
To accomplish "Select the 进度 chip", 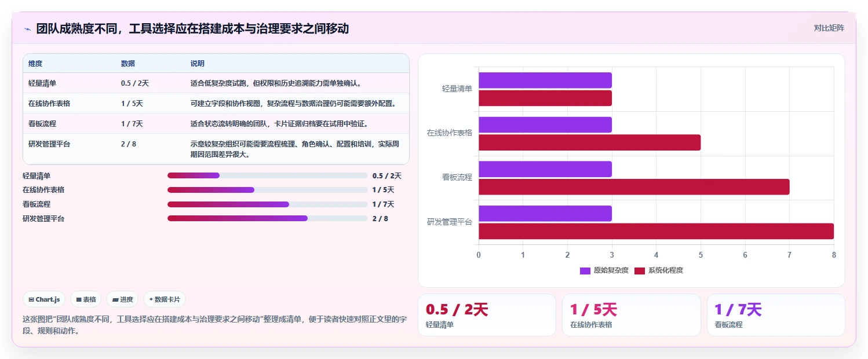I will click(122, 299).
